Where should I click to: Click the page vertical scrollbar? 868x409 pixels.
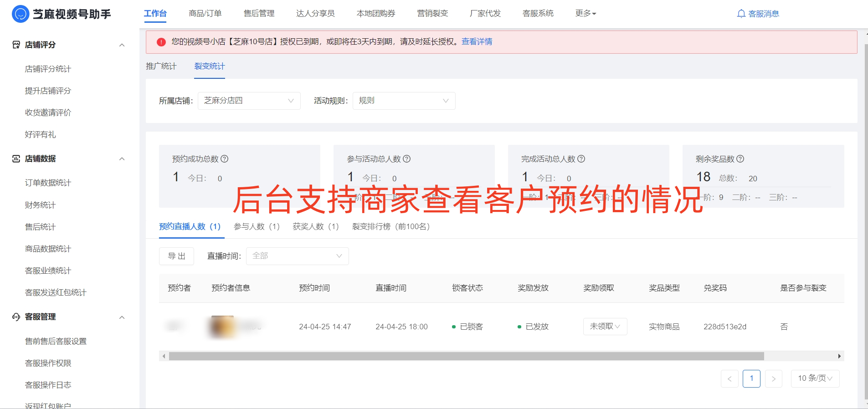pos(866,221)
